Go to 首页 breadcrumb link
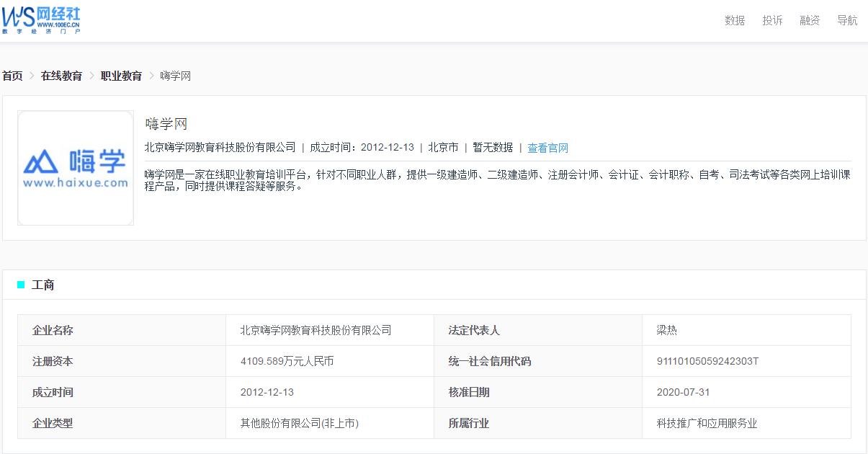 click(x=12, y=76)
